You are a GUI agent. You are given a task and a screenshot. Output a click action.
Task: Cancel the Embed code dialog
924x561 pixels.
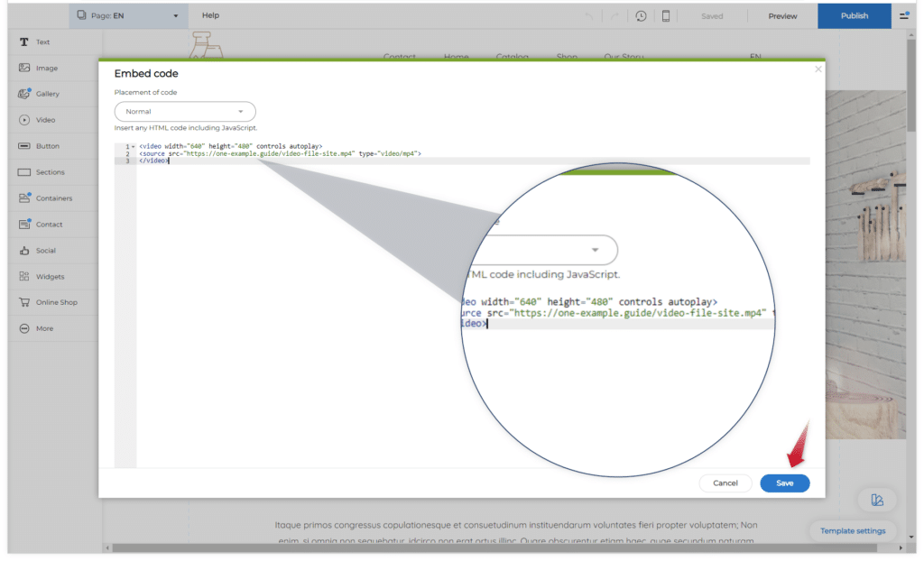point(725,483)
